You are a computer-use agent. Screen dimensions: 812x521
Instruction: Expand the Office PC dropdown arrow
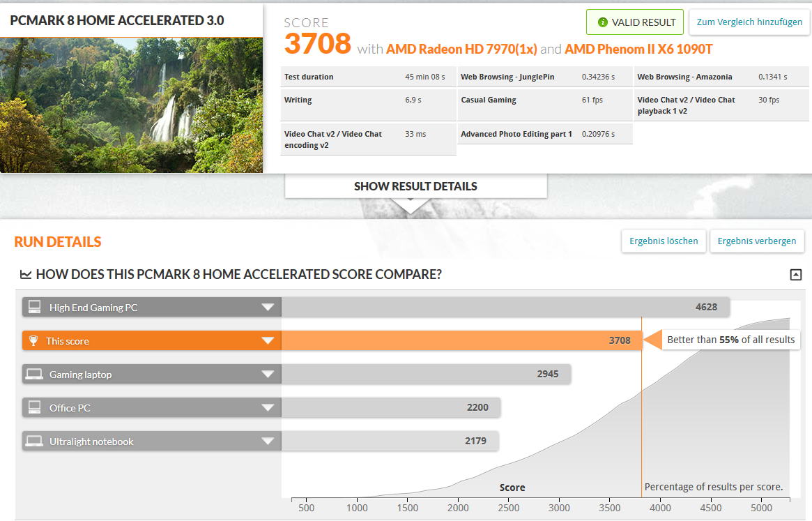click(268, 407)
